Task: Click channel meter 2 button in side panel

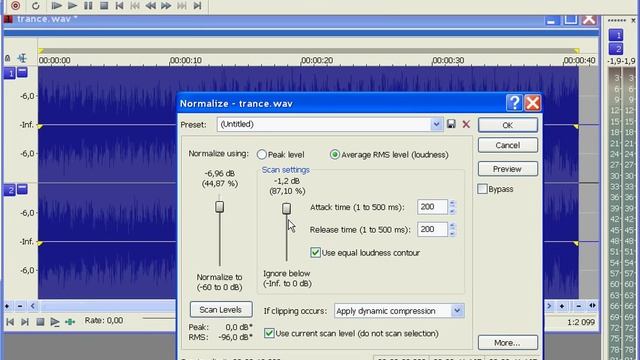Action: 616,49
